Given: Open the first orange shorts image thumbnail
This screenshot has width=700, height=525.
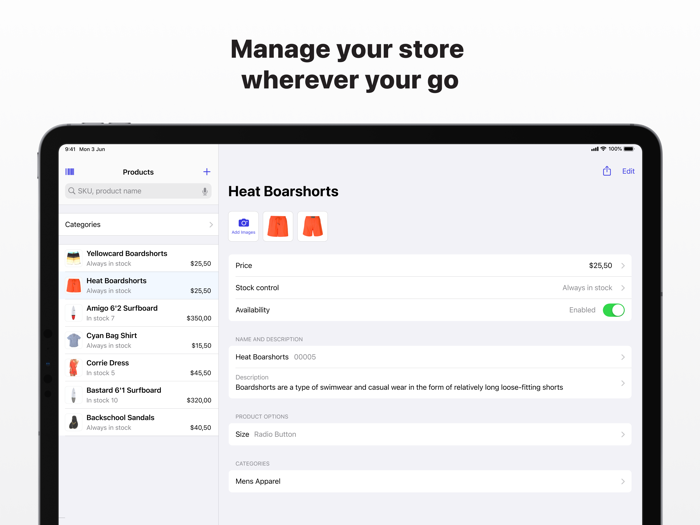Looking at the screenshot, I should (278, 226).
